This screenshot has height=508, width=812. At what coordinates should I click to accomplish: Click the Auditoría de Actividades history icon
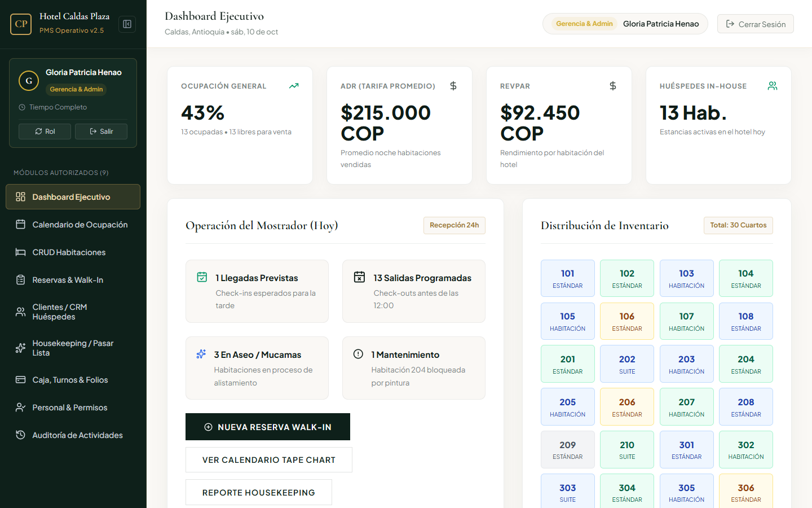tap(21, 435)
